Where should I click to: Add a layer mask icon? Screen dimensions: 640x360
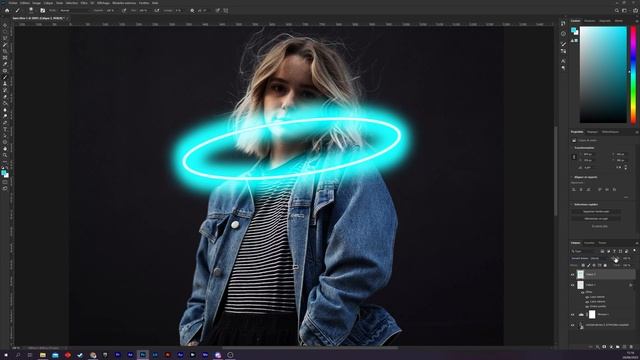coord(604,347)
